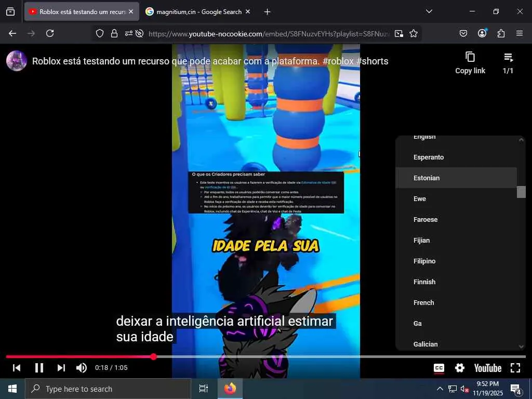The width and height of the screenshot is (532, 399).
Task: Select Esperanto caption translation
Action: tap(456, 157)
